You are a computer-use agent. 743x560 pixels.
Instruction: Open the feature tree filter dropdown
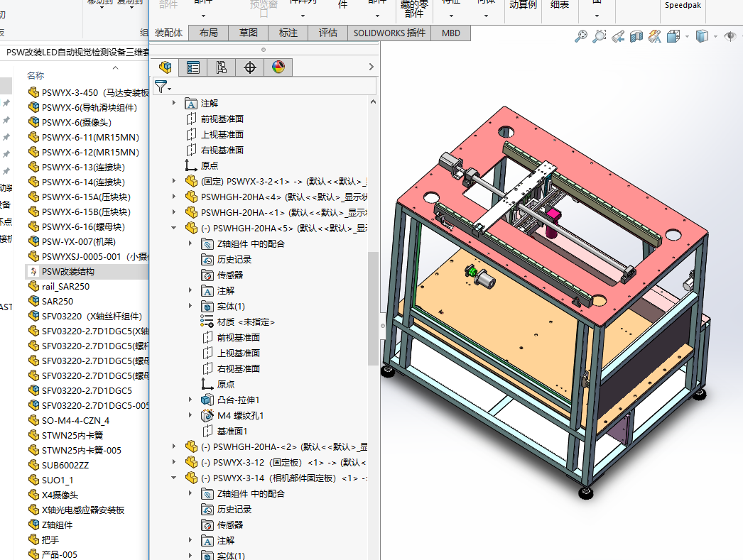(x=163, y=87)
